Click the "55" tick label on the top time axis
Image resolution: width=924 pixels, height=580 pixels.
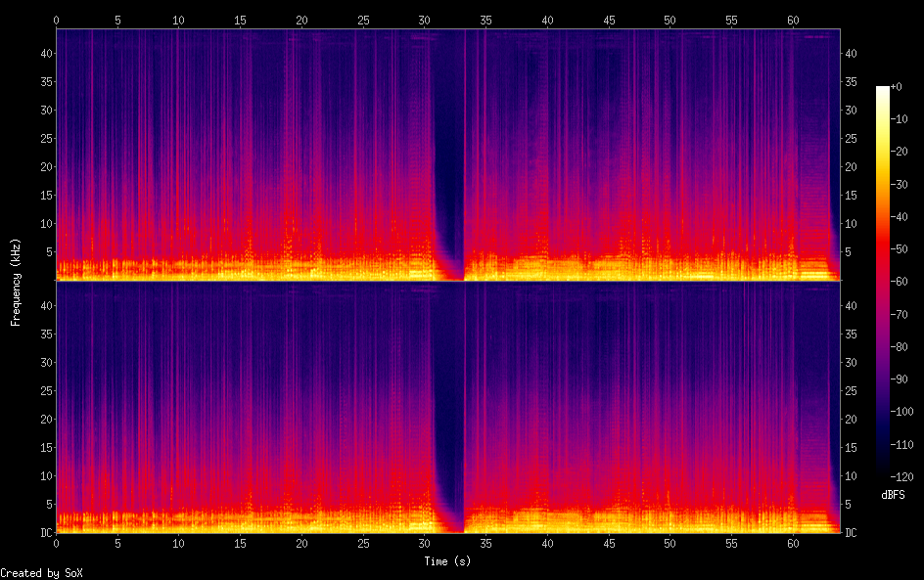click(731, 20)
